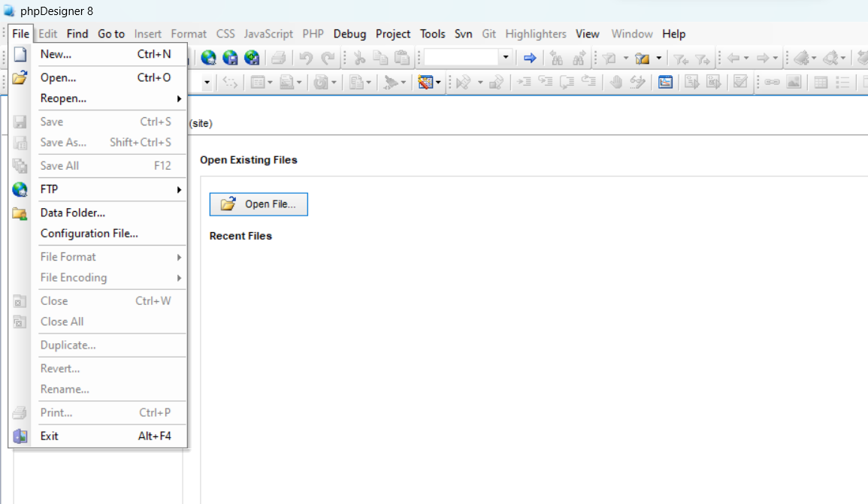The height and width of the screenshot is (504, 868).
Task: Open dropdown arrow beside Back navigation arrow
Action: [746, 58]
